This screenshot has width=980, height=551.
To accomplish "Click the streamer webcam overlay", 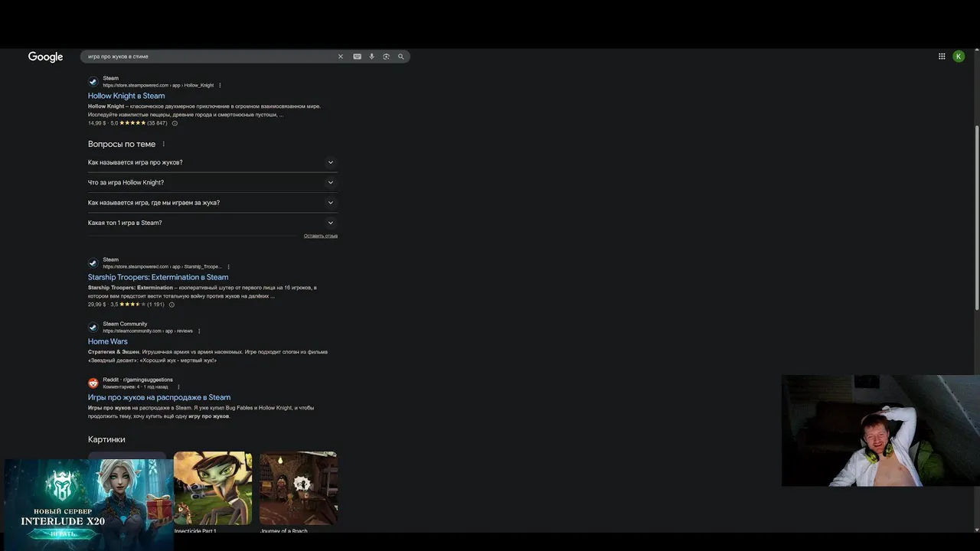I will click(880, 430).
